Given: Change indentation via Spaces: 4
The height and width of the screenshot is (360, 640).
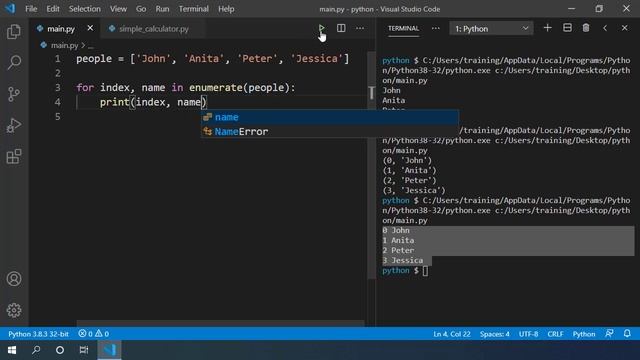Looking at the screenshot, I should pos(494,333).
